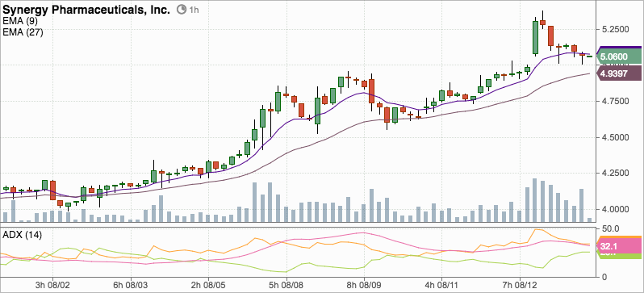Select the Synergy Pharmaceuticals, Inc. title
This screenshot has height=293, width=644.
point(86,10)
